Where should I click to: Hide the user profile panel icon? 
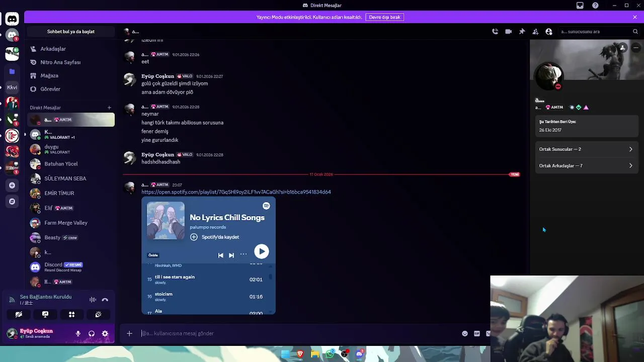click(549, 32)
